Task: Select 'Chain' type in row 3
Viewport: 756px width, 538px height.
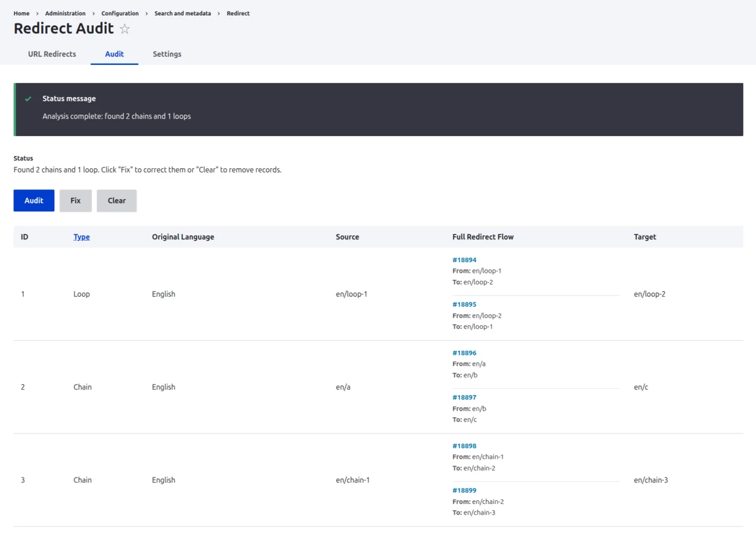Action: [83, 480]
